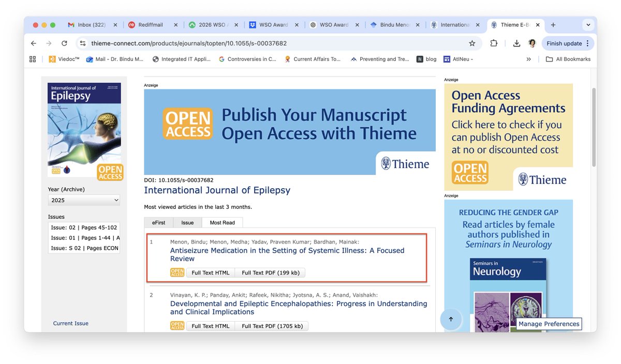Click the International Journal of Epilepsy heading

[x=217, y=190]
